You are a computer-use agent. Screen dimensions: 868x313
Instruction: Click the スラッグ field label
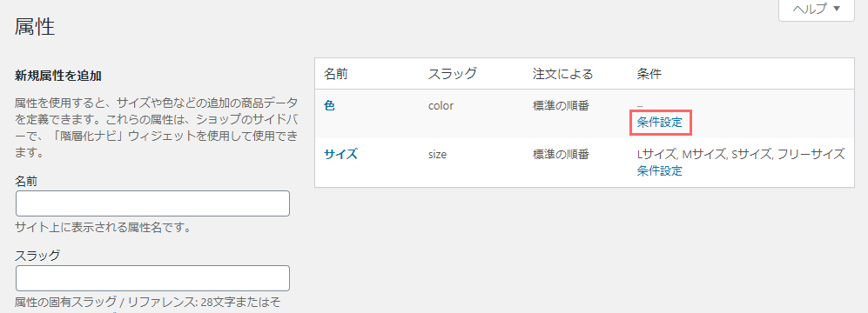pyautogui.click(x=37, y=255)
